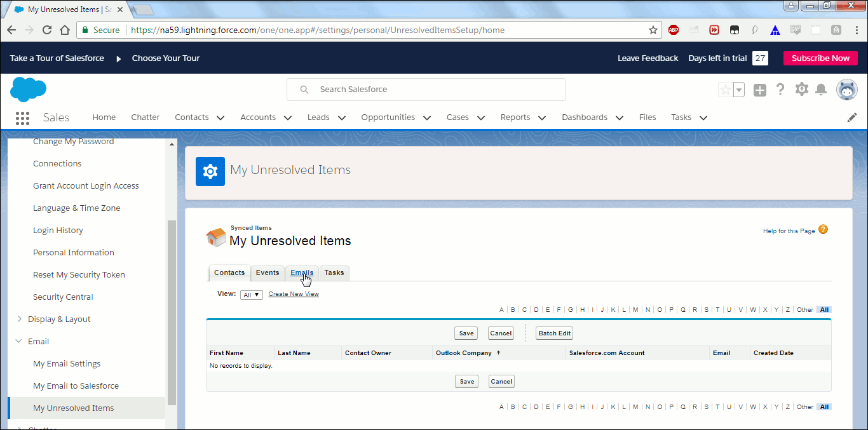Switch to the Tasks tab in Unresolved Items
The width and height of the screenshot is (868, 430).
(334, 272)
